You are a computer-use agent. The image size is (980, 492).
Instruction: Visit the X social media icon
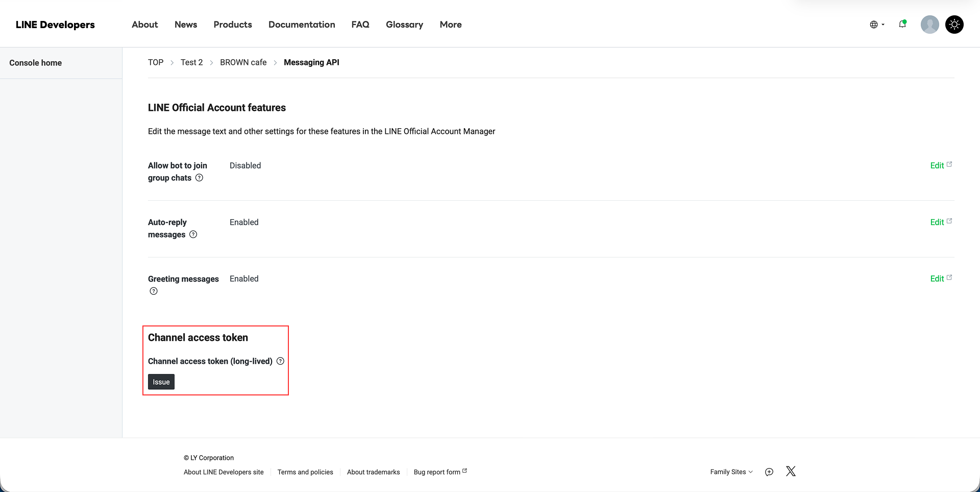[x=791, y=471]
